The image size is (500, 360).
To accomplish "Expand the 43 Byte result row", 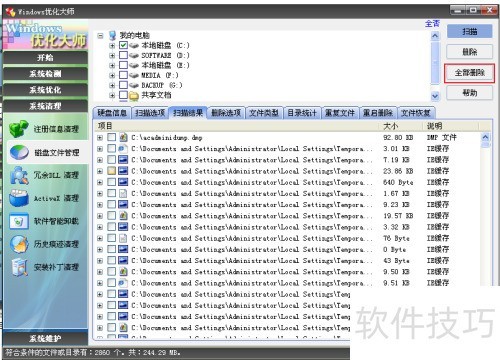I will click(x=100, y=261).
